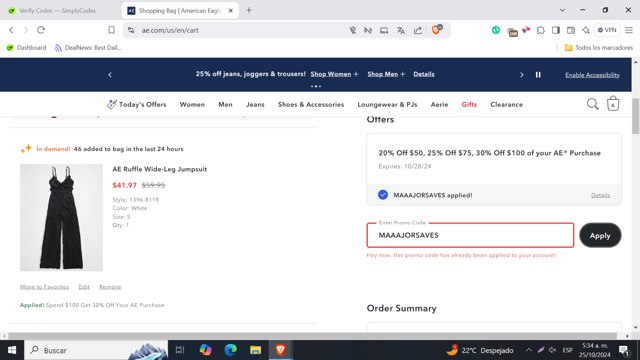The image size is (640, 360).
Task: Switch to the Verify Codes SimplyCodes tab
Action: pyautogui.click(x=58, y=11)
